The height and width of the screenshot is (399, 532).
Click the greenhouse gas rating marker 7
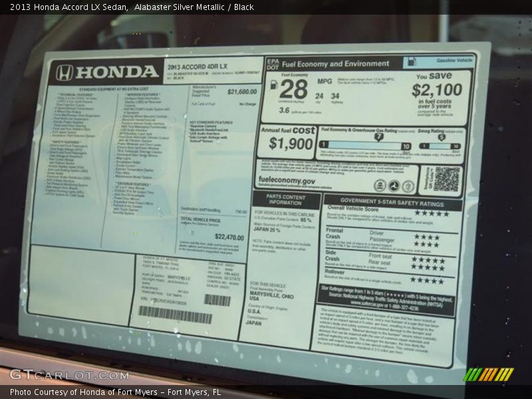(378, 137)
